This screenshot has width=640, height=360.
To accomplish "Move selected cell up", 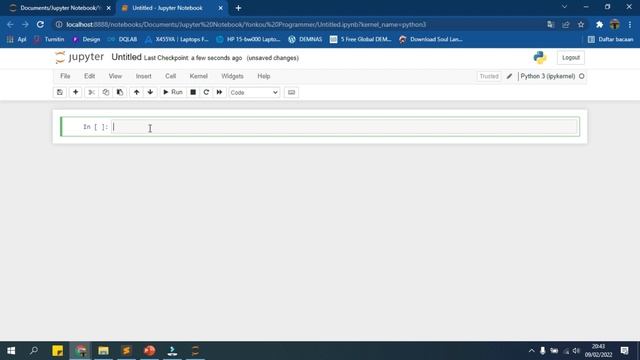I will [x=136, y=92].
